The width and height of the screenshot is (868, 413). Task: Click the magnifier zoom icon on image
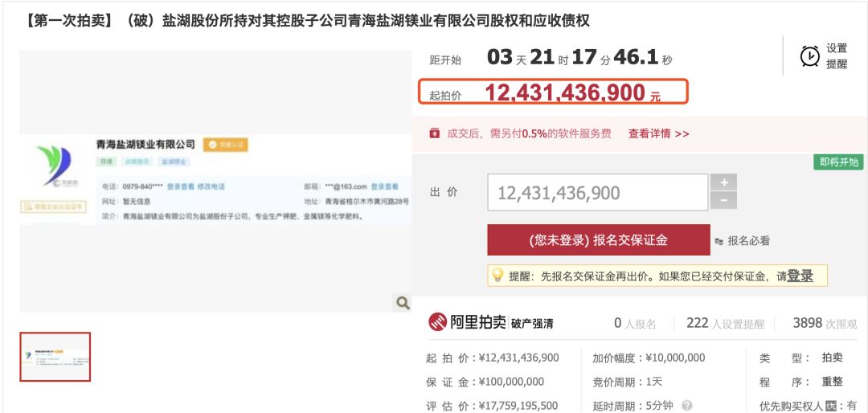pyautogui.click(x=403, y=302)
